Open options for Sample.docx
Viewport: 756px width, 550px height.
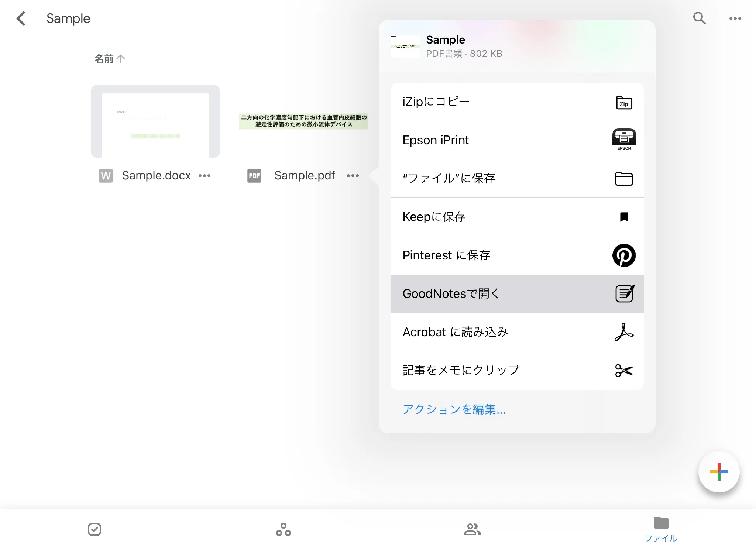tap(205, 176)
